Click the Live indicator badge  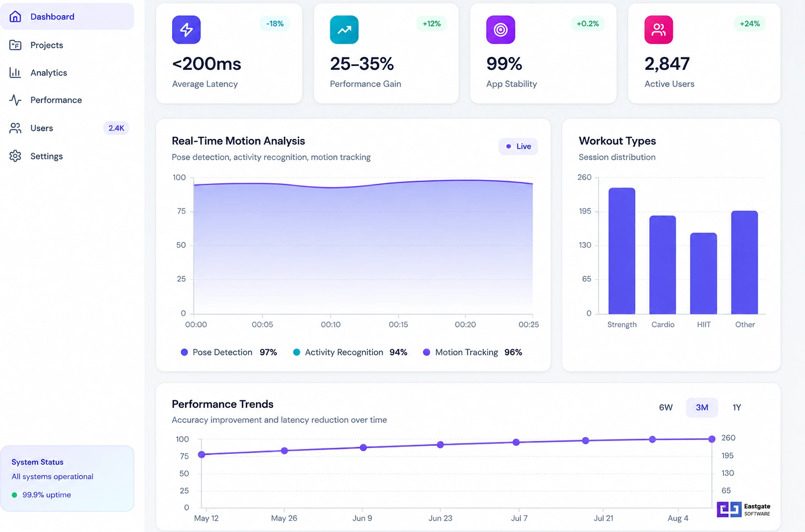pyautogui.click(x=518, y=146)
